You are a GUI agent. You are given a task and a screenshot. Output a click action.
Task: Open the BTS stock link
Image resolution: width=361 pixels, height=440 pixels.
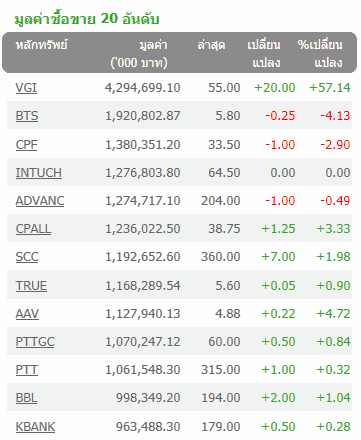27,116
